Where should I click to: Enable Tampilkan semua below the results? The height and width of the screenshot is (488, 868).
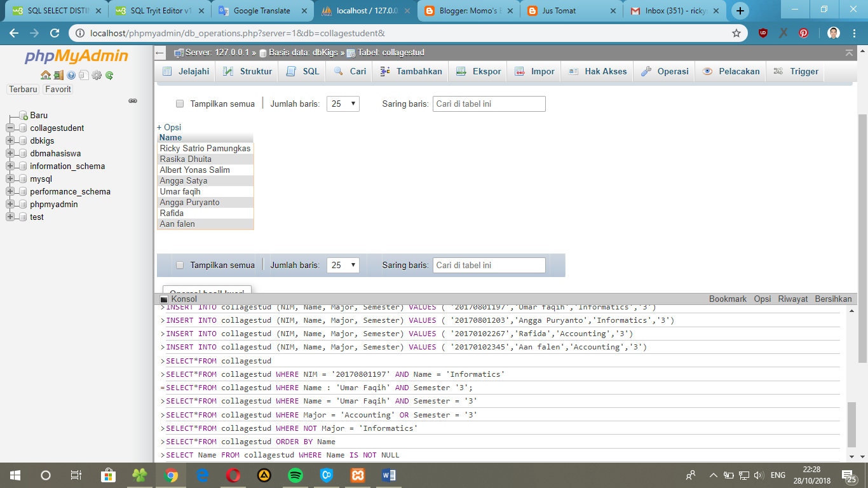[x=180, y=264]
